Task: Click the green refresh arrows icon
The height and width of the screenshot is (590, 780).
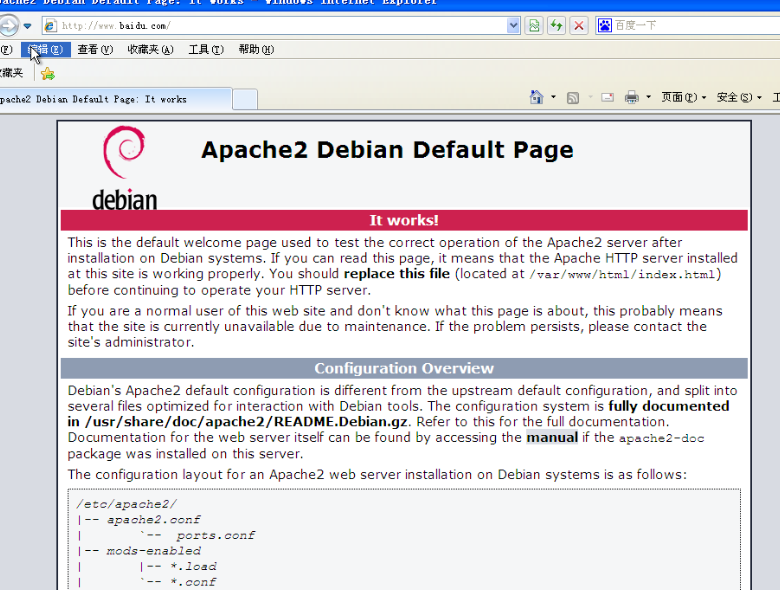Action: (556, 25)
